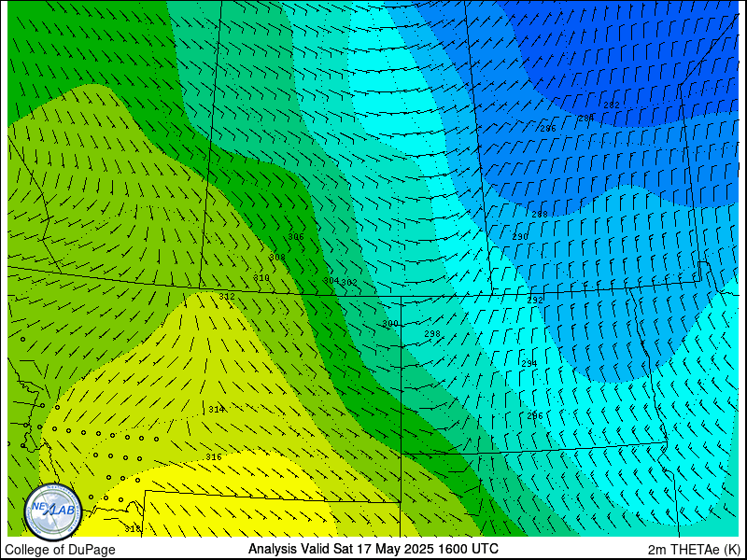
Task: Click the 2m THETAe (K) label
Action: tap(694, 550)
